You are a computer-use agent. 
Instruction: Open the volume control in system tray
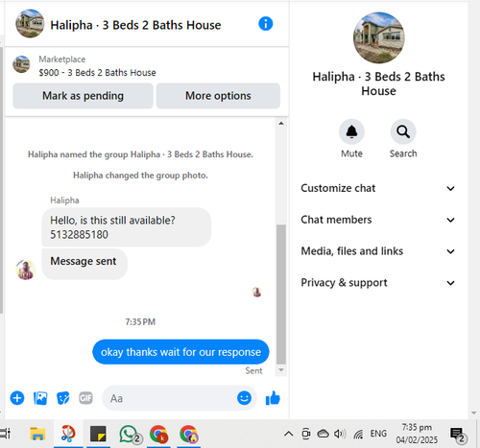tap(340, 434)
